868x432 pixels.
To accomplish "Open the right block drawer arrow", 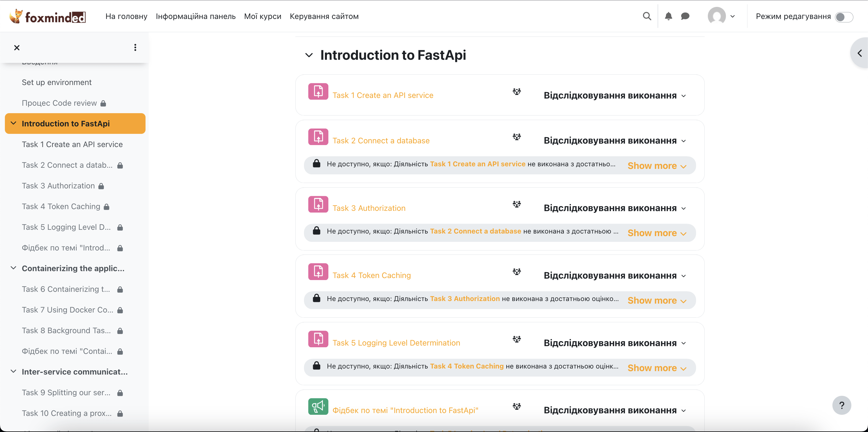I will pyautogui.click(x=860, y=53).
